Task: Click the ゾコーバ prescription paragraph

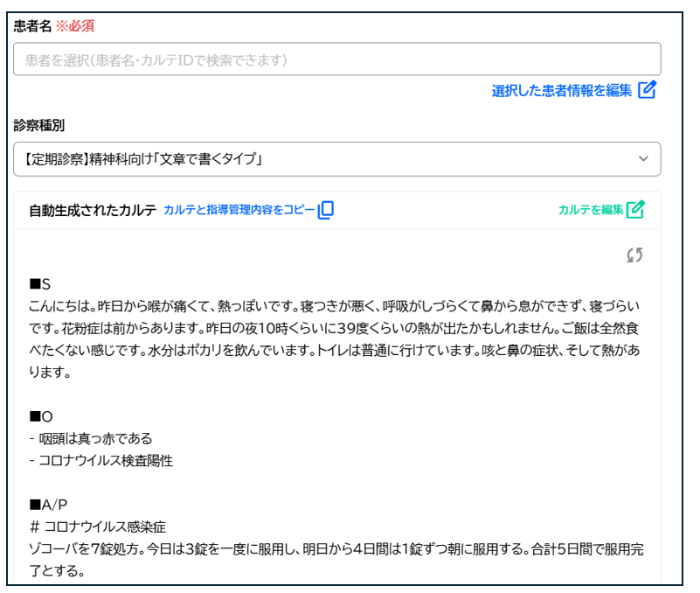Action: point(336,559)
